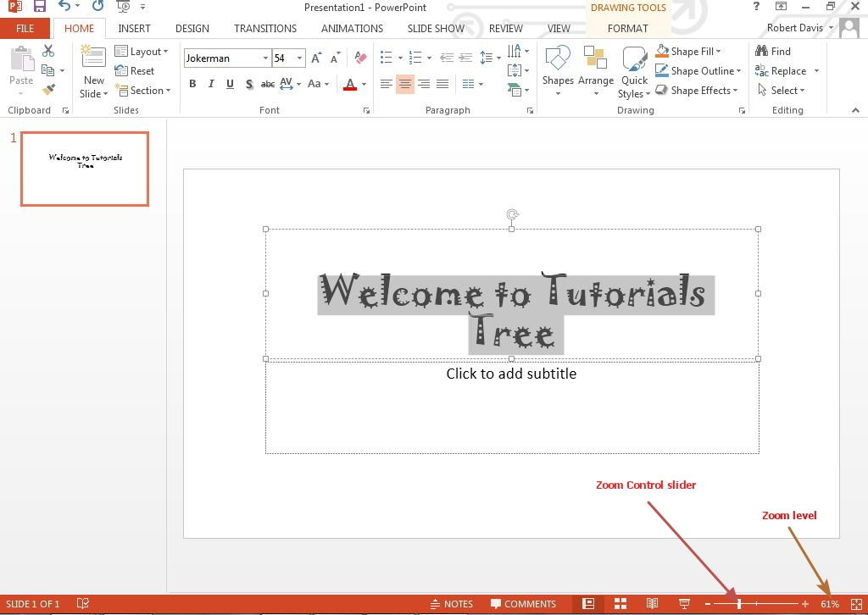Image resolution: width=868 pixels, height=615 pixels.
Task: Switch to Reading View in status bar
Action: pos(652,604)
